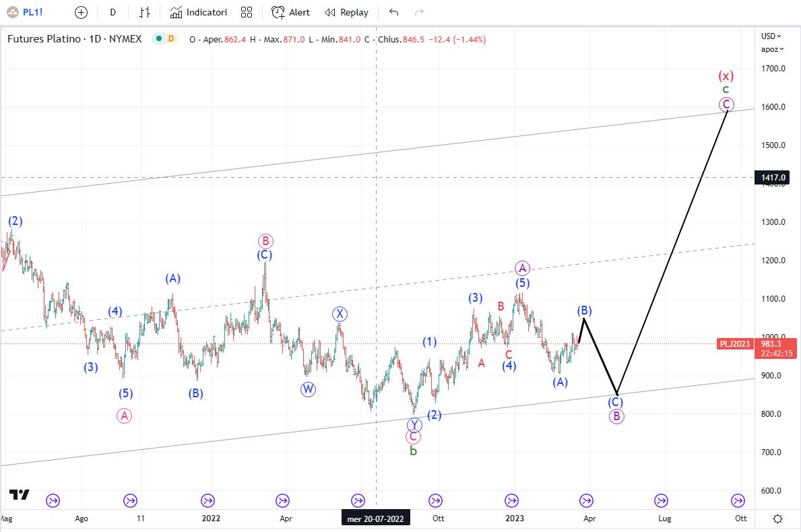Click the Futures Platino chart title
The width and height of the screenshot is (801, 532).
tap(75, 39)
